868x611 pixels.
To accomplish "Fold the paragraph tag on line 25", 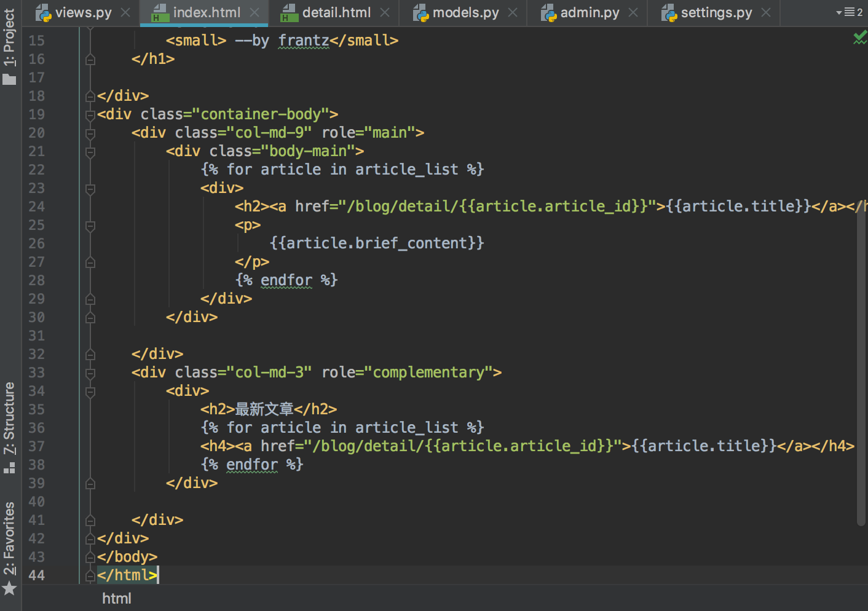I will click(90, 226).
